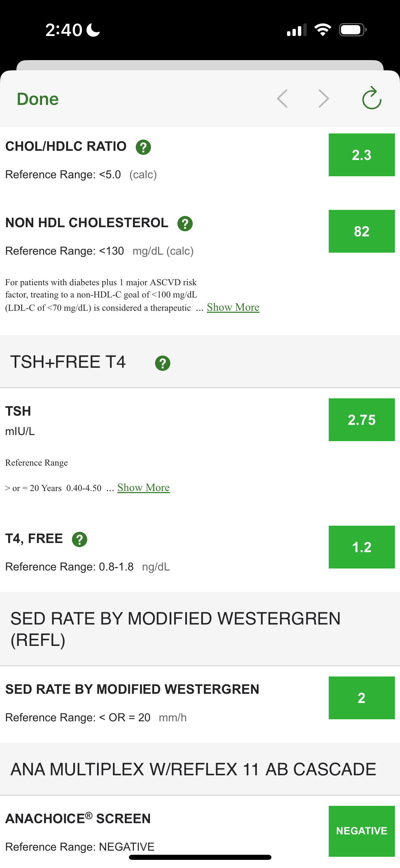Reload the lab results page
The height and width of the screenshot is (868, 400).
(x=372, y=98)
